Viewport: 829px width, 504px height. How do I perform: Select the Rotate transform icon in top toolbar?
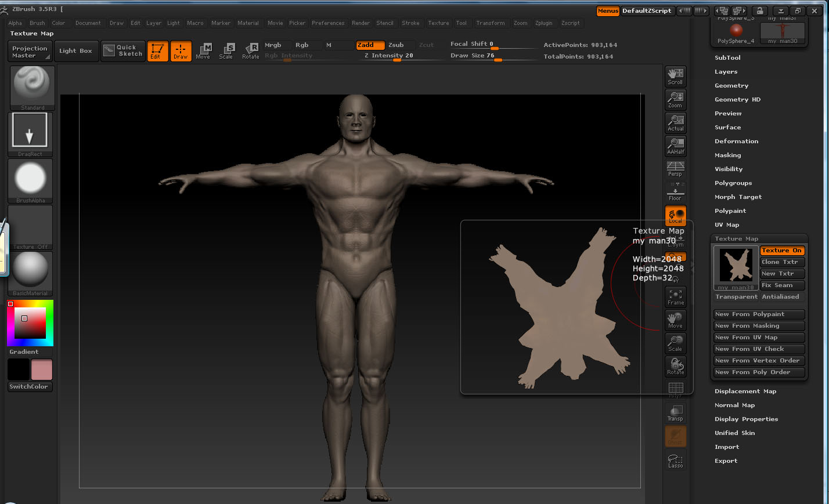click(251, 50)
